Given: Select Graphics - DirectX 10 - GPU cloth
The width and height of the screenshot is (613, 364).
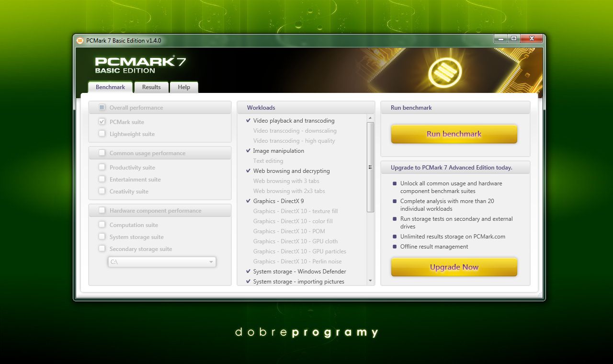Looking at the screenshot, I should click(295, 241).
